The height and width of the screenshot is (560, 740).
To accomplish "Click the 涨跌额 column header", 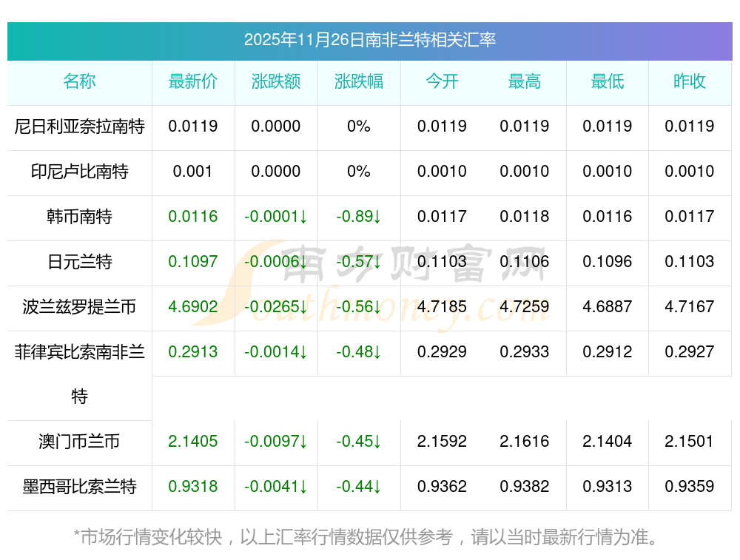I will tap(276, 81).
